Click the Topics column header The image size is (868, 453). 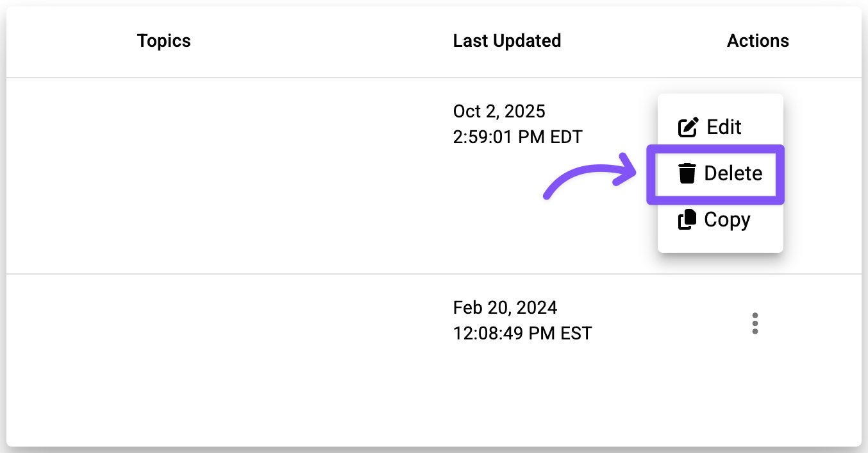pyautogui.click(x=164, y=41)
